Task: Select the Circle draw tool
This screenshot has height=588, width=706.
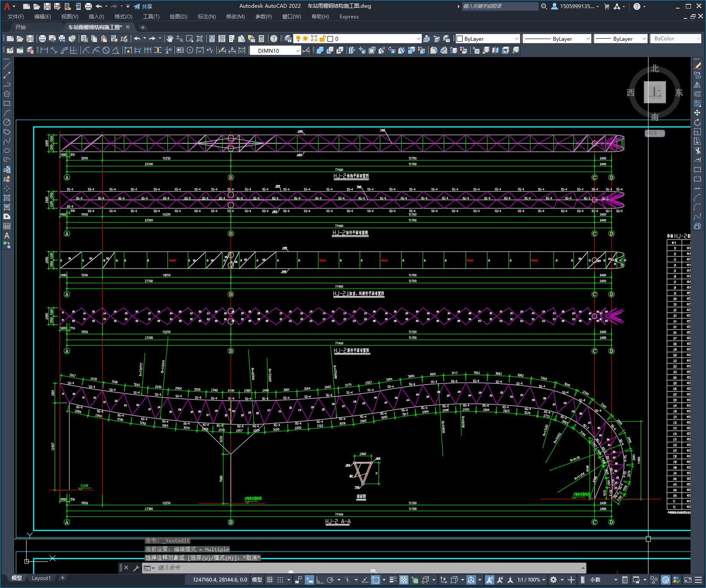Action: click(7, 122)
